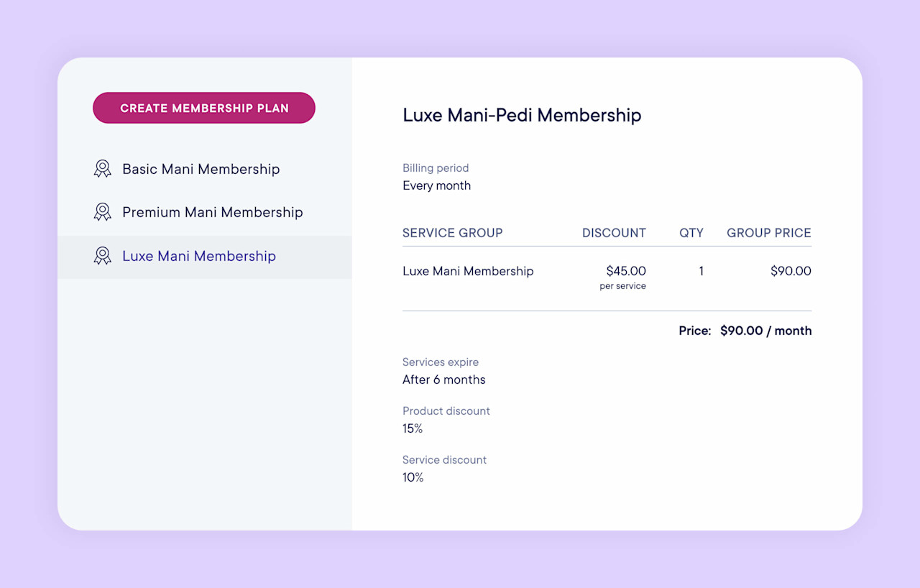The height and width of the screenshot is (588, 920).
Task: Click the DISCOUNT column header
Action: (614, 233)
